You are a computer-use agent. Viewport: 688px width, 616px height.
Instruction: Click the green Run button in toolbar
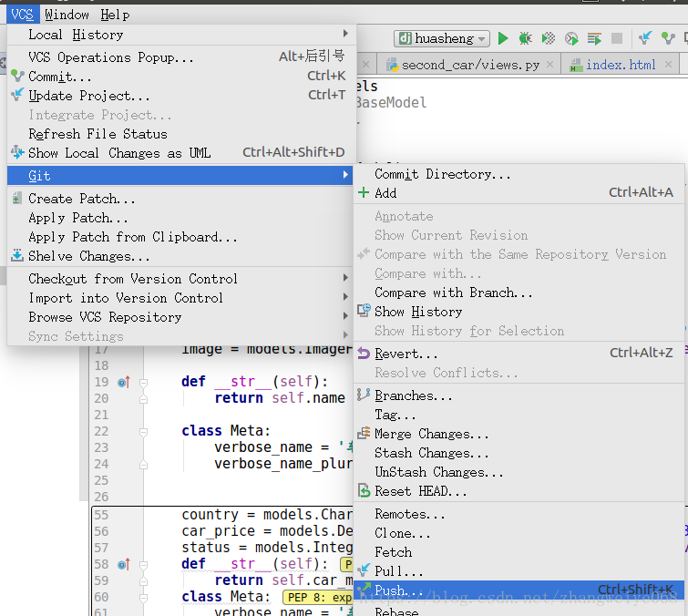503,38
